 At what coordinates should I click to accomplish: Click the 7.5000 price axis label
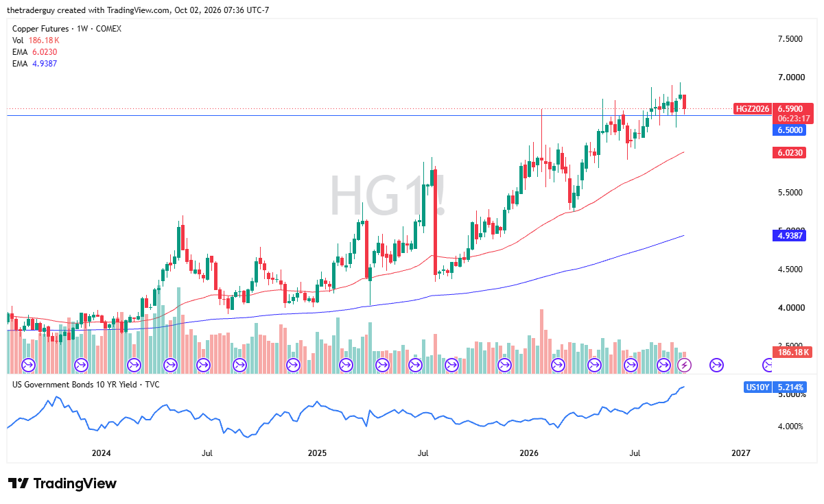[x=791, y=39]
